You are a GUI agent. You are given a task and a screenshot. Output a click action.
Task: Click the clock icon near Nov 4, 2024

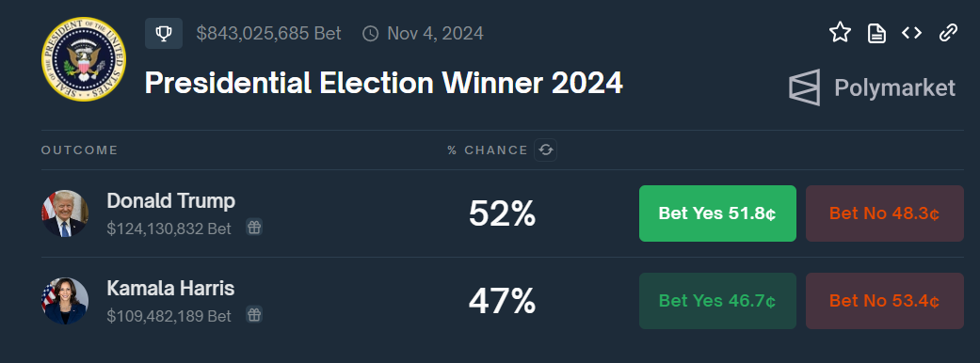(371, 34)
